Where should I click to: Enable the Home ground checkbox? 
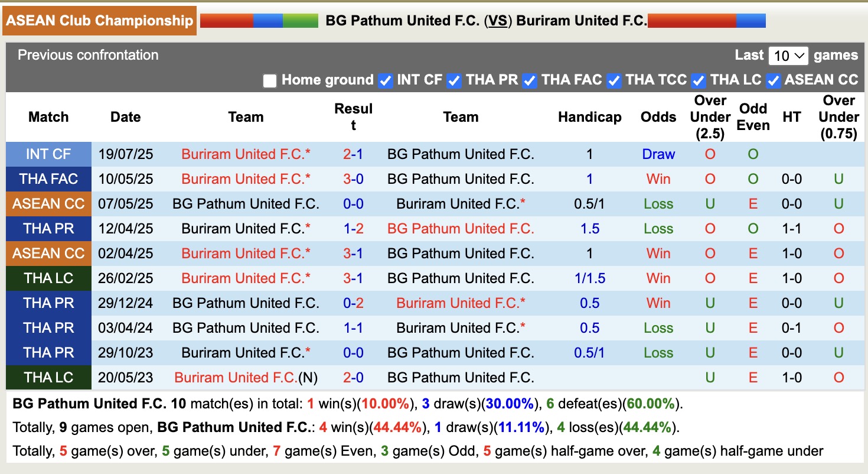pyautogui.click(x=270, y=80)
